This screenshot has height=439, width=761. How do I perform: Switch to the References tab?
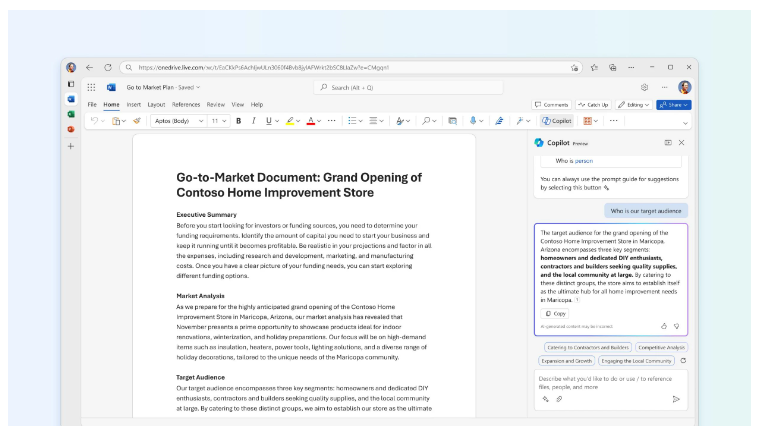(x=186, y=105)
